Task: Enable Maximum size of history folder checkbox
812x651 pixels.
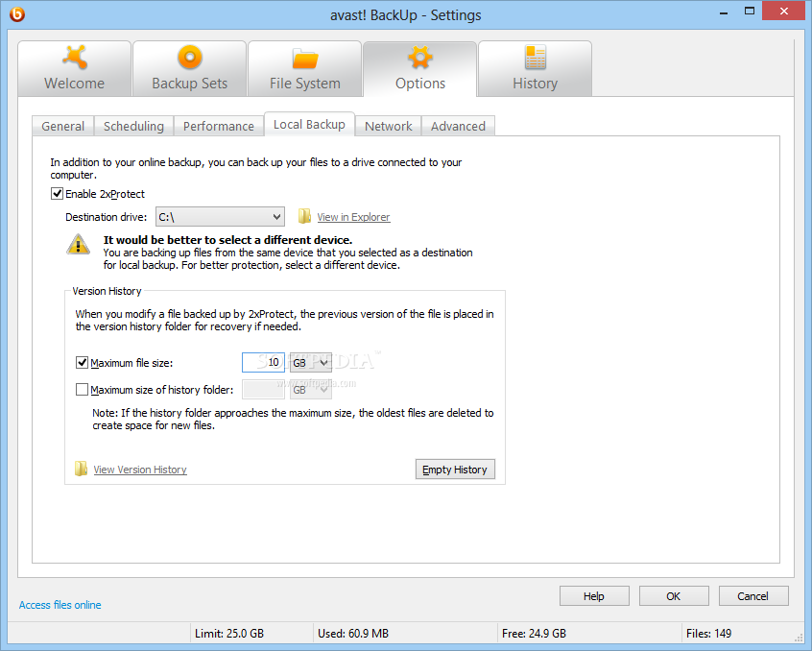Action: coord(82,390)
